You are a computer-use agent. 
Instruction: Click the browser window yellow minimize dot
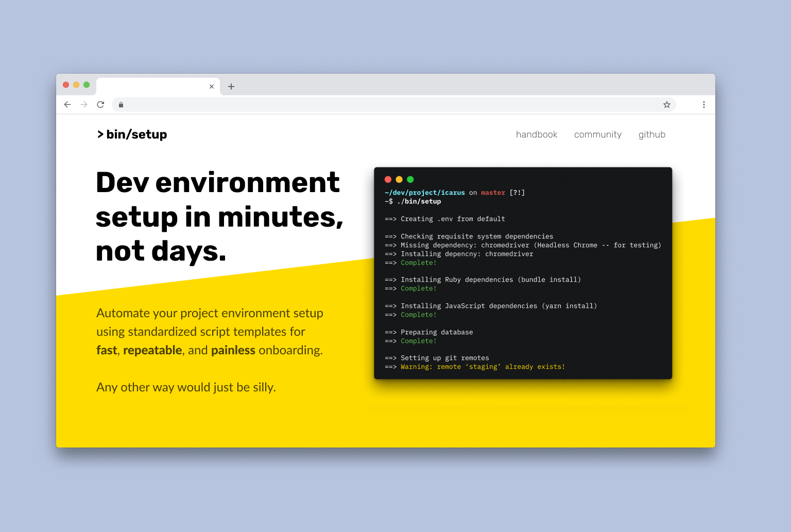[x=76, y=84]
